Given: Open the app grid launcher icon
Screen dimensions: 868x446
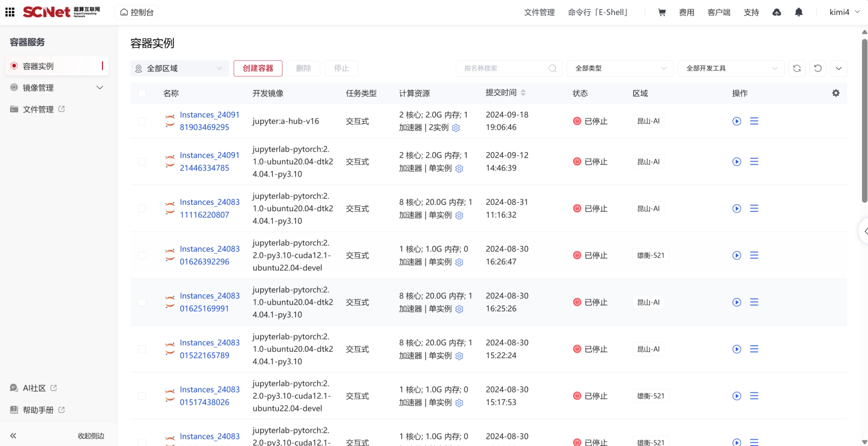Looking at the screenshot, I should pyautogui.click(x=10, y=12).
